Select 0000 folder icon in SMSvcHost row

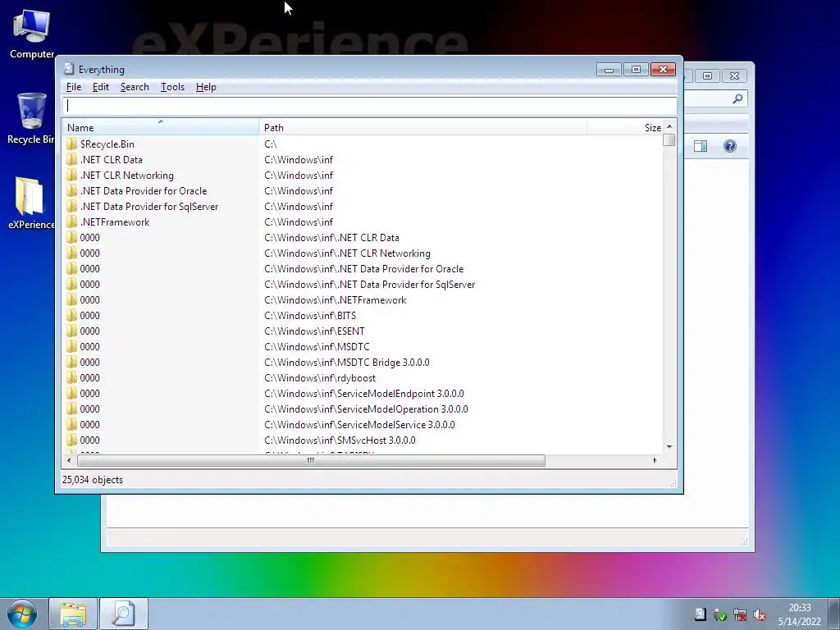(x=72, y=441)
